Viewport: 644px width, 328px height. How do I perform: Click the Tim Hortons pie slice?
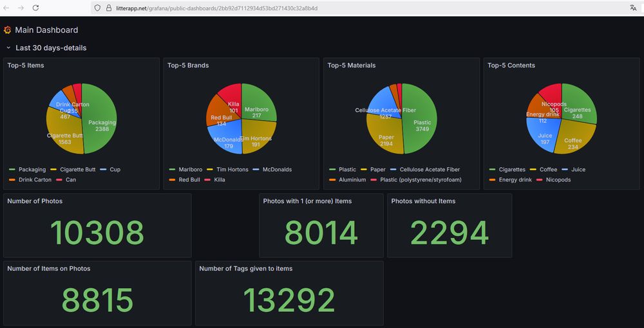pos(258,135)
